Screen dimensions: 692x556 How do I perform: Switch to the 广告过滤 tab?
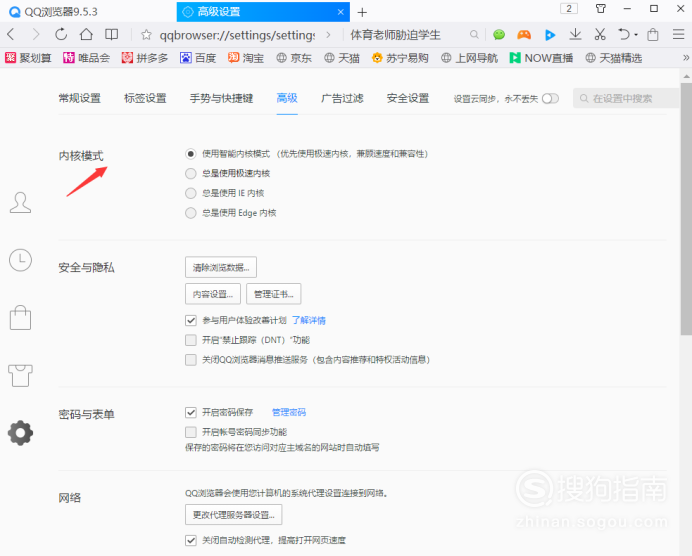tap(342, 98)
